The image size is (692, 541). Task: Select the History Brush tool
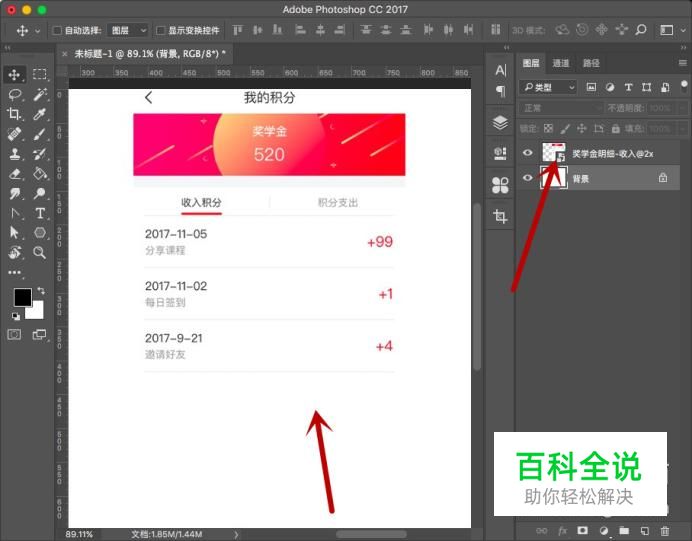[40, 154]
